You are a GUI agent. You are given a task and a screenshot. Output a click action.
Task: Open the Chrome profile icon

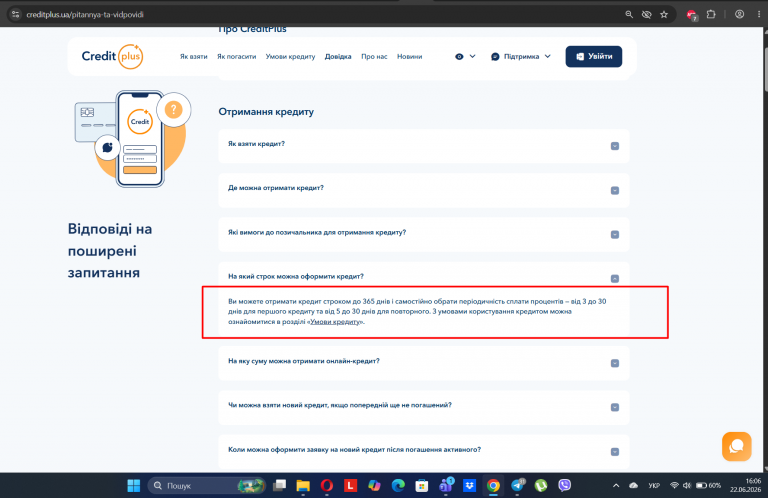(740, 14)
